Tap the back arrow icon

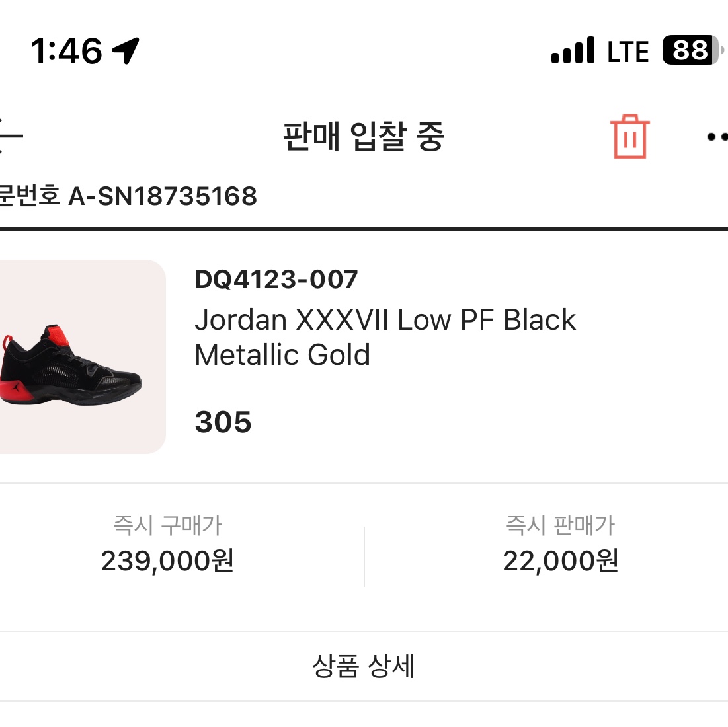pyautogui.click(x=9, y=136)
